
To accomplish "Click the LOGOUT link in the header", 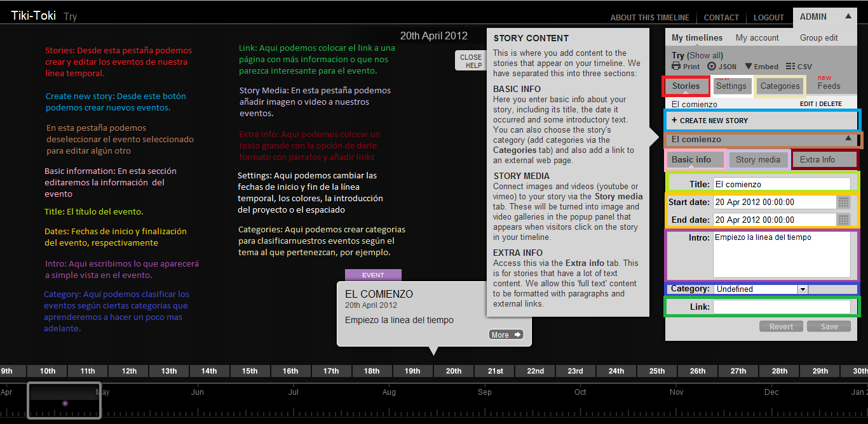I will point(768,18).
